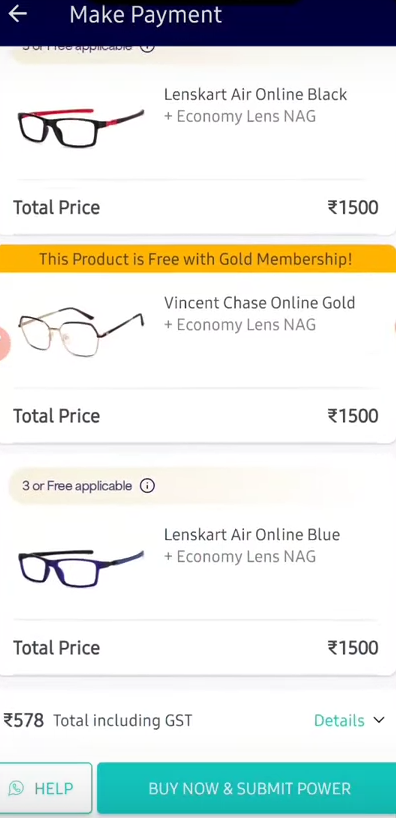View Lenskart Air Online Black glasses image
The height and width of the screenshot is (818, 396).
pos(81,127)
